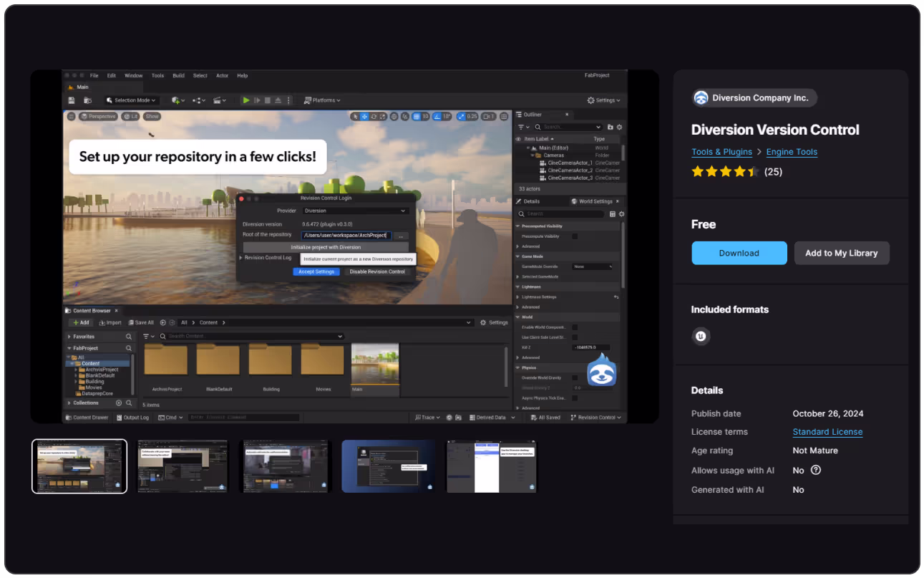The width and height of the screenshot is (924, 578).
Task: Open the Trace dropdown in status bar
Action: click(428, 418)
